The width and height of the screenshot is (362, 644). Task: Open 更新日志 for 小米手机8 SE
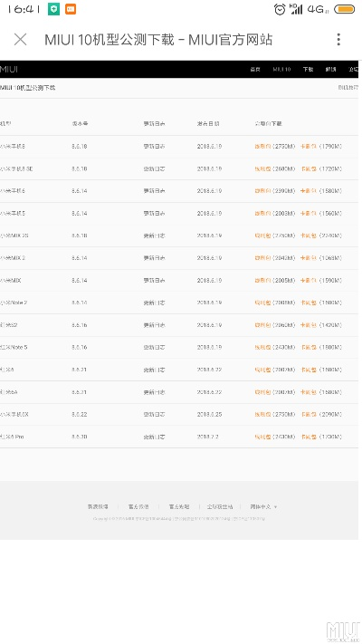pos(155,168)
